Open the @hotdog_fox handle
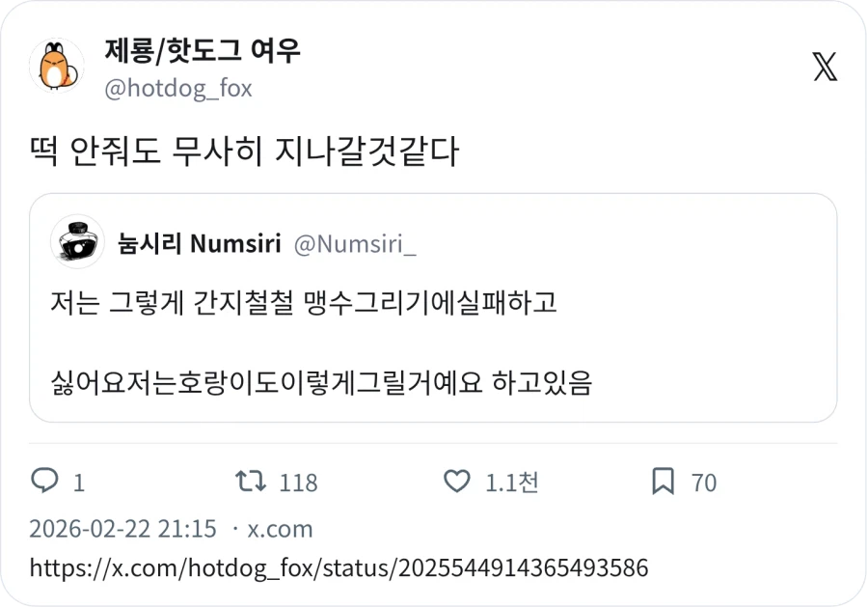 (177, 88)
